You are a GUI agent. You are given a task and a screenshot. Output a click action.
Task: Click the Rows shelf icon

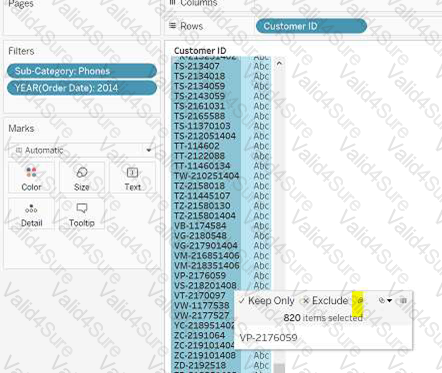[x=172, y=26]
